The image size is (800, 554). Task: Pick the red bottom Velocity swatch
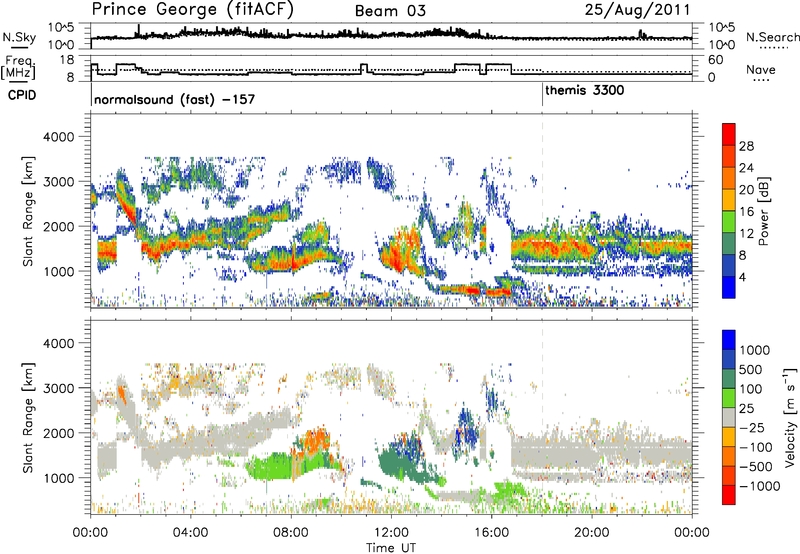[x=729, y=495]
